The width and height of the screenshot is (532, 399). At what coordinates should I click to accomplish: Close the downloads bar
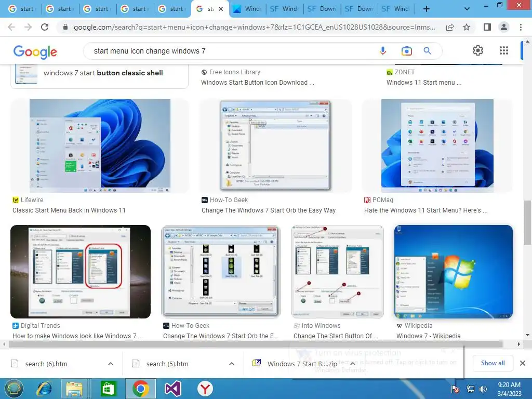point(523,363)
